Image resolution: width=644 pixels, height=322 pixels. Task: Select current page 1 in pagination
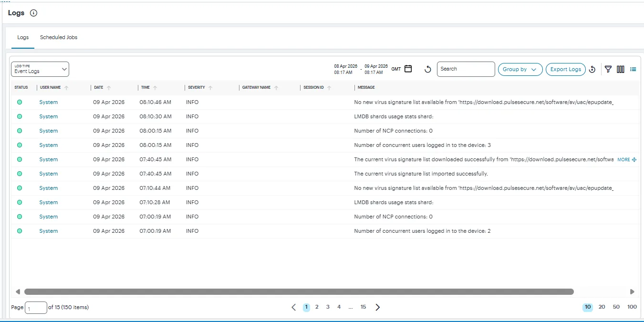click(306, 307)
